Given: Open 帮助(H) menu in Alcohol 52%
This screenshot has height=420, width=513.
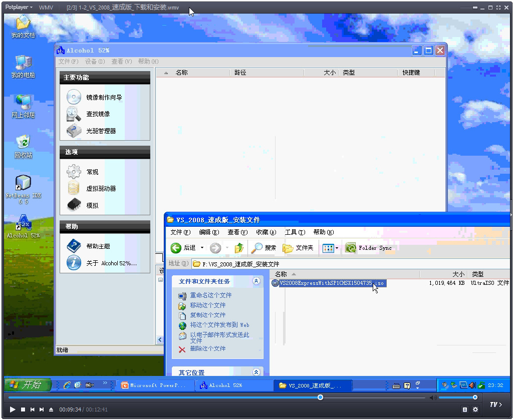Looking at the screenshot, I should [x=148, y=62].
